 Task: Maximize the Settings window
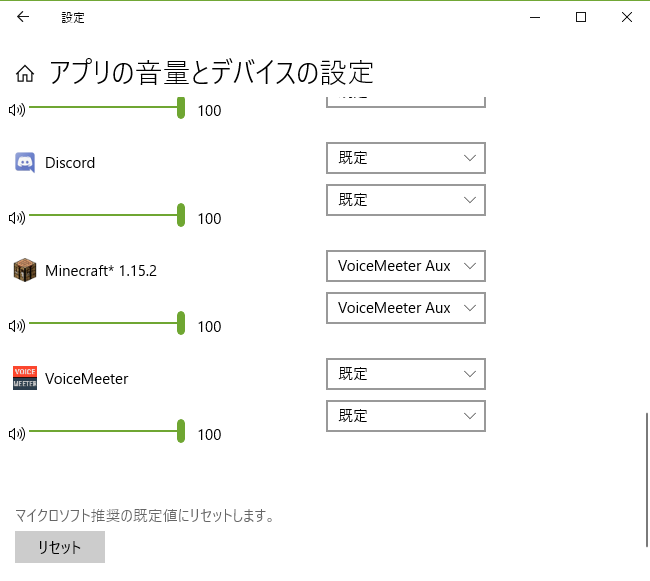point(581,17)
